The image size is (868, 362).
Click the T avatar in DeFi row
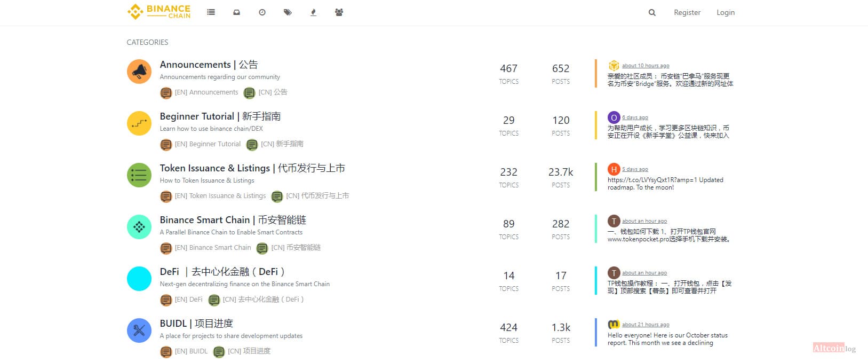click(614, 272)
